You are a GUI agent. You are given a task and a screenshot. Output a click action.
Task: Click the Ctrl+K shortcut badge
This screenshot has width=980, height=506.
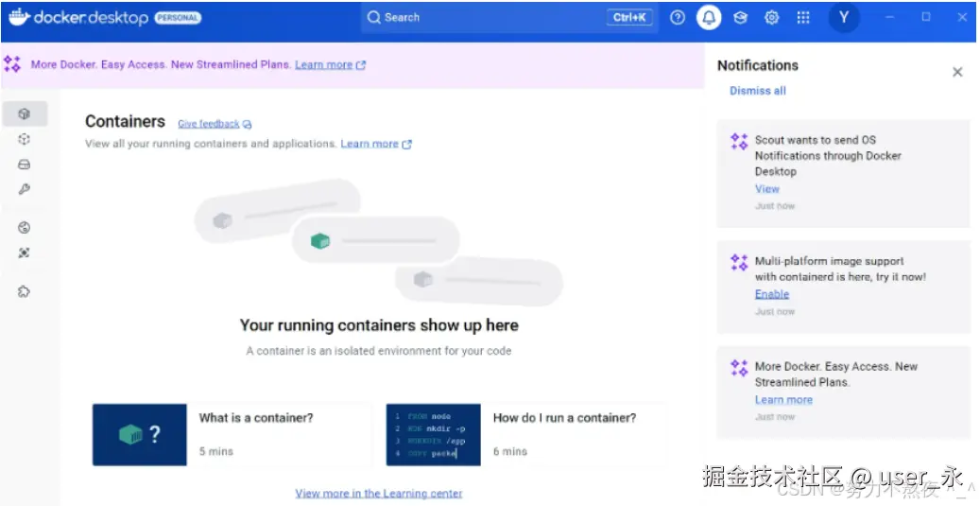629,18
